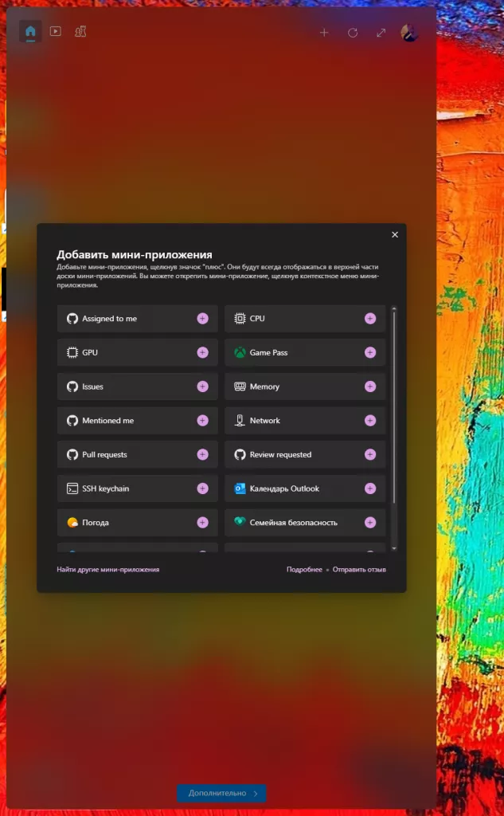This screenshot has height=816, width=504.
Task: Open the Подробнее link
Action: point(304,569)
